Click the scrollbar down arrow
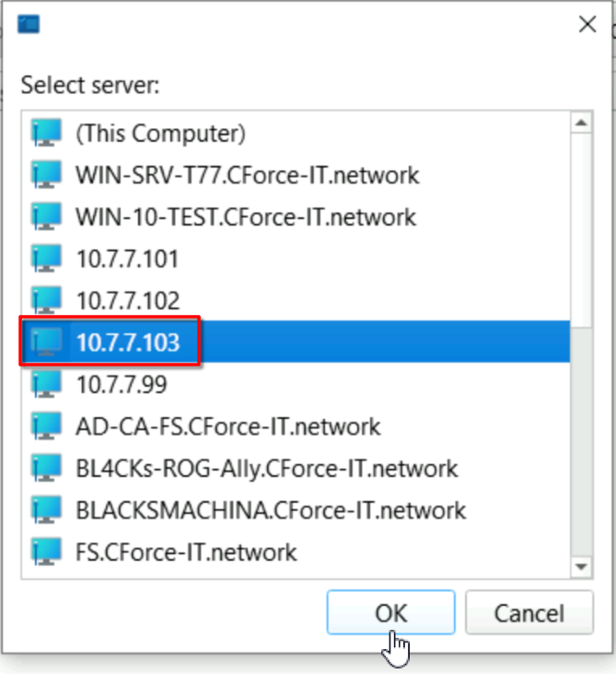Screen dimensions: 616x674 (581, 566)
